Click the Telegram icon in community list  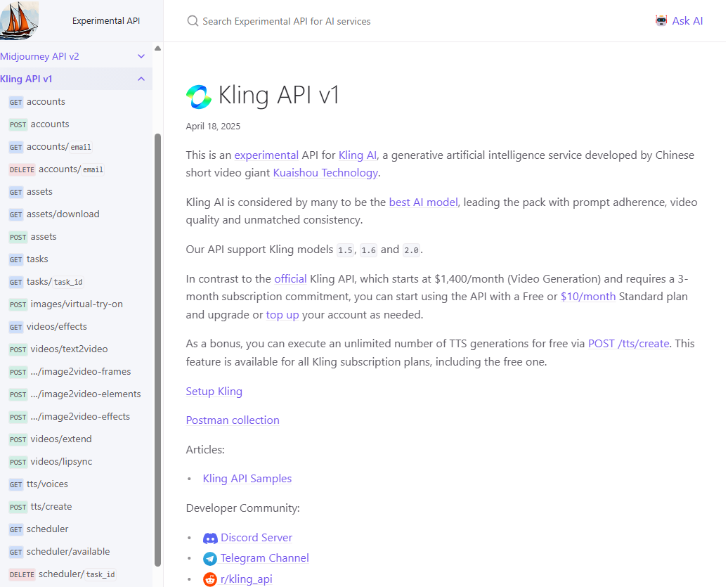tap(210, 559)
